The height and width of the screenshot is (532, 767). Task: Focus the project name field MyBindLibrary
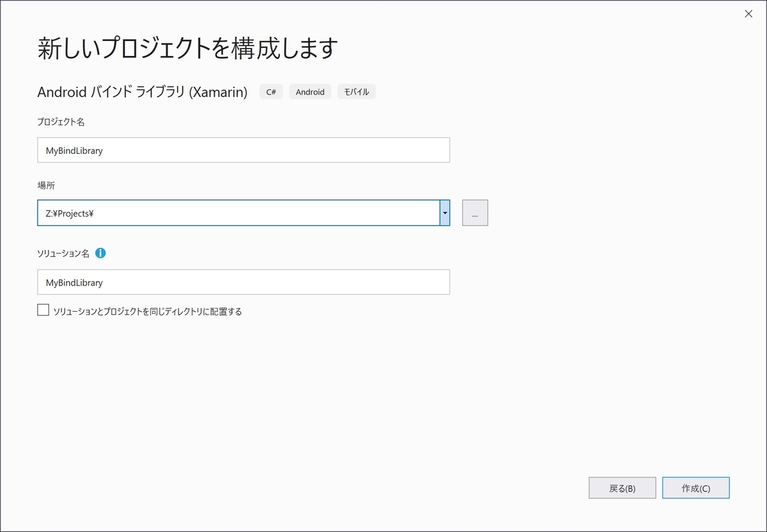[244, 150]
